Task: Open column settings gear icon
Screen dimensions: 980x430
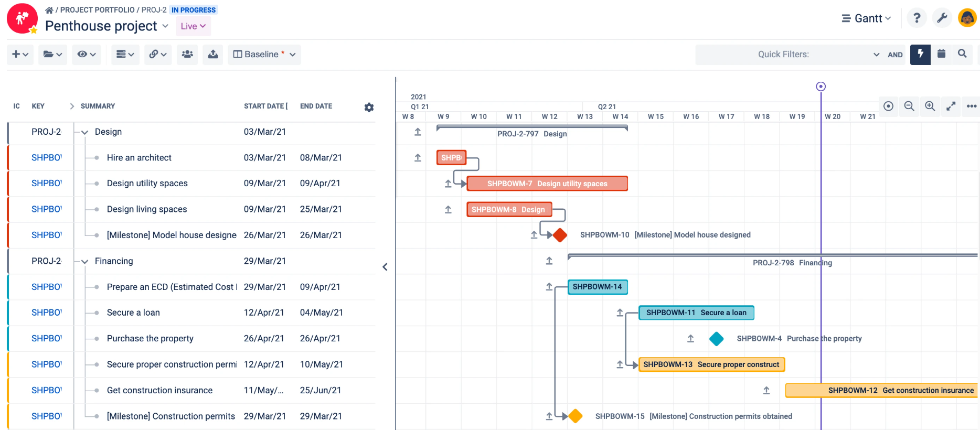Action: pyautogui.click(x=369, y=107)
